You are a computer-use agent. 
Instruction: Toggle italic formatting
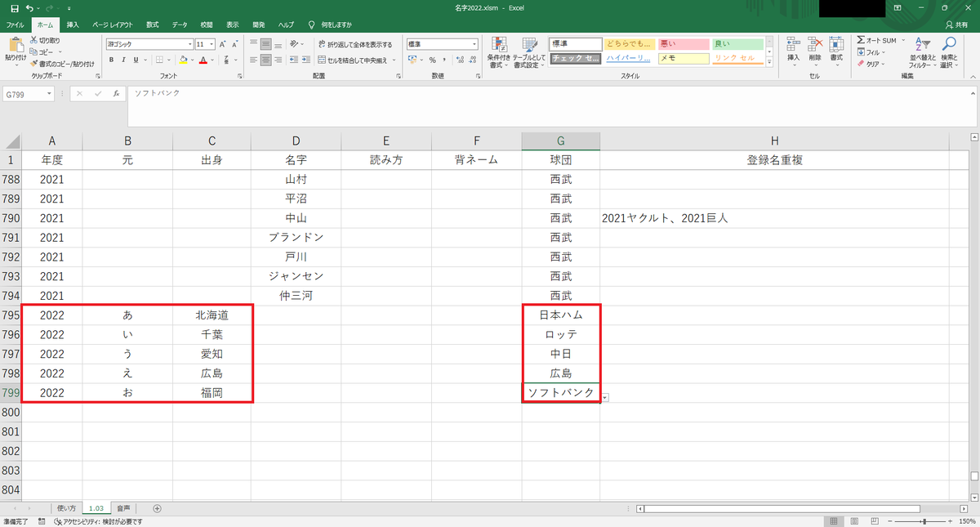point(123,60)
